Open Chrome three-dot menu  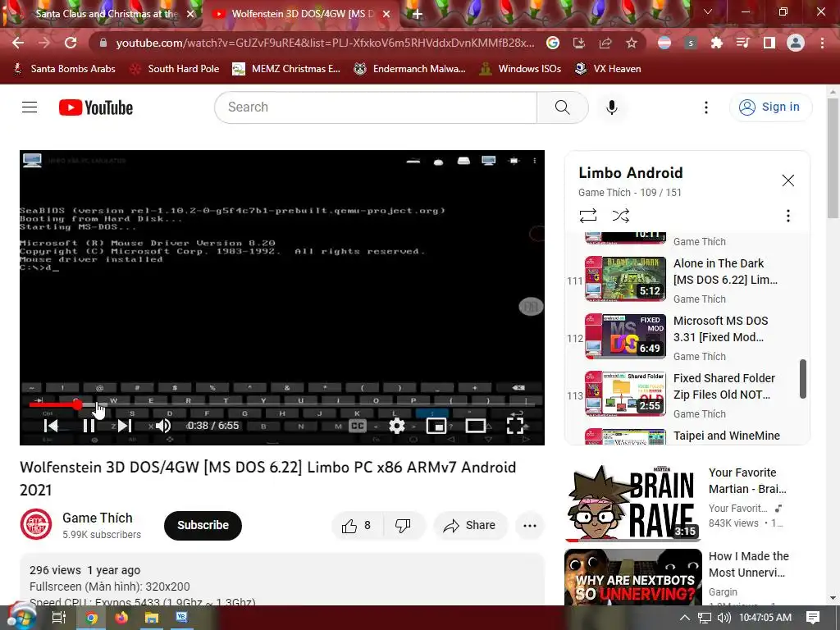pyautogui.click(x=822, y=43)
